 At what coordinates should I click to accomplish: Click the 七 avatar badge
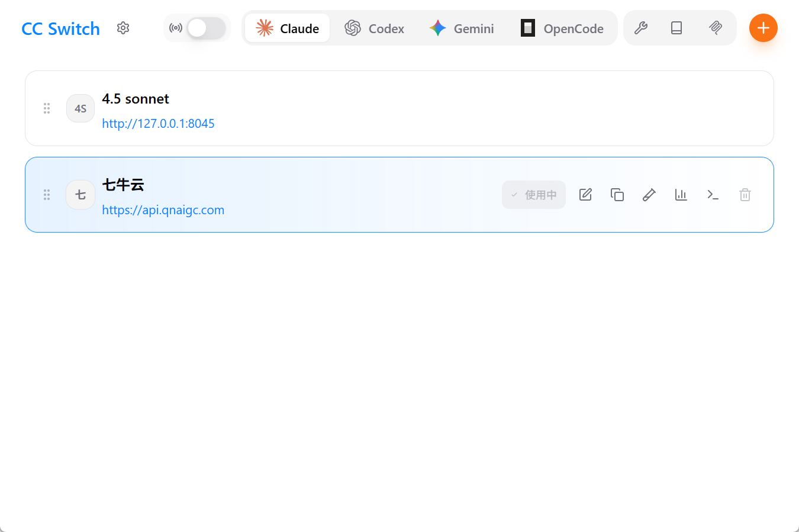pyautogui.click(x=80, y=195)
